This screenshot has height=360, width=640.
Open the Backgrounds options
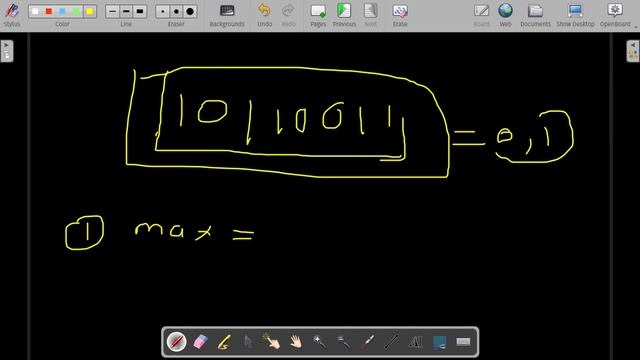click(x=227, y=16)
